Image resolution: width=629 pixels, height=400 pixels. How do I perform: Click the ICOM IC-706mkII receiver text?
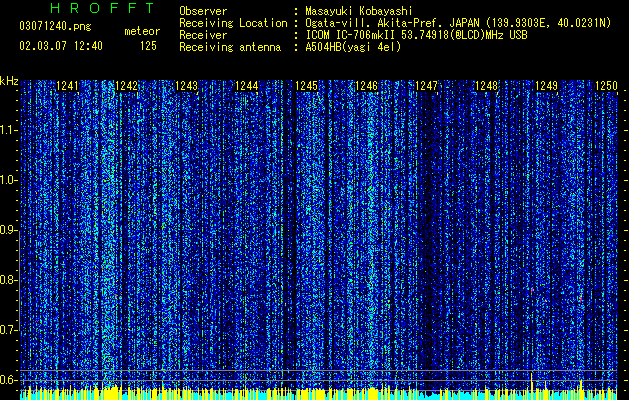416,35
